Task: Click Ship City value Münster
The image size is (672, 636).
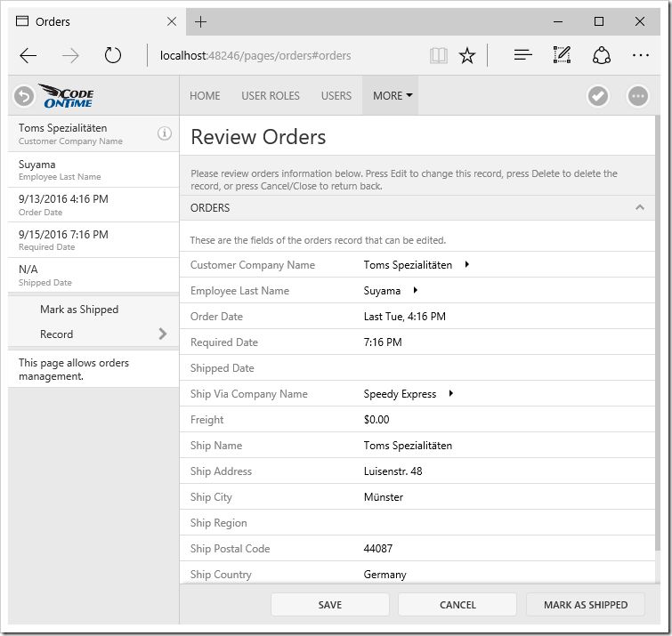Action: click(383, 497)
